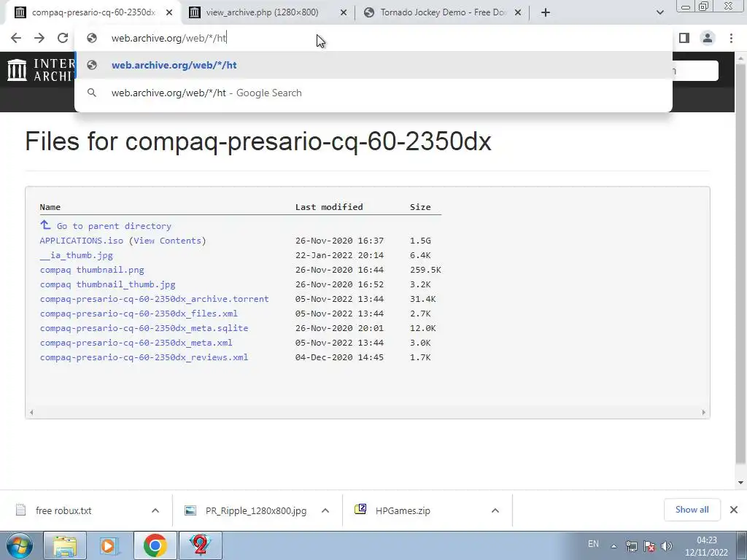Viewport: 747px width, 560px height.
Task: Click the file listing's left scroll arrow
Action: coord(31,413)
